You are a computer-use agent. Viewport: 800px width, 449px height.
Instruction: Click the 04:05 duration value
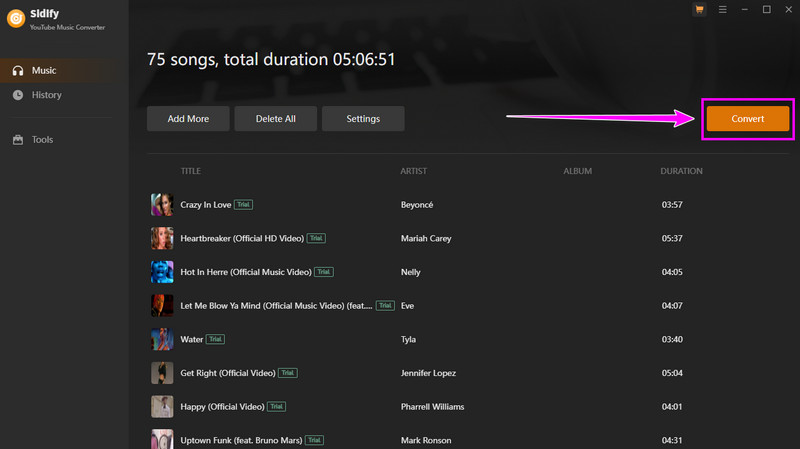[x=672, y=272]
